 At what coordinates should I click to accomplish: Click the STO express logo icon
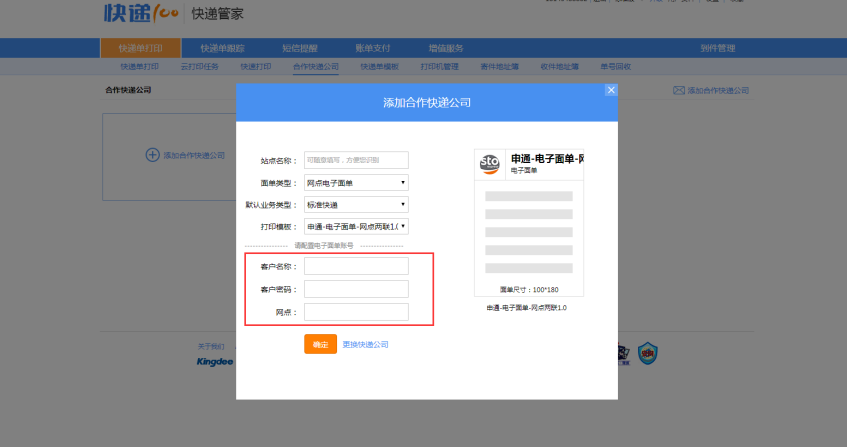(490, 163)
